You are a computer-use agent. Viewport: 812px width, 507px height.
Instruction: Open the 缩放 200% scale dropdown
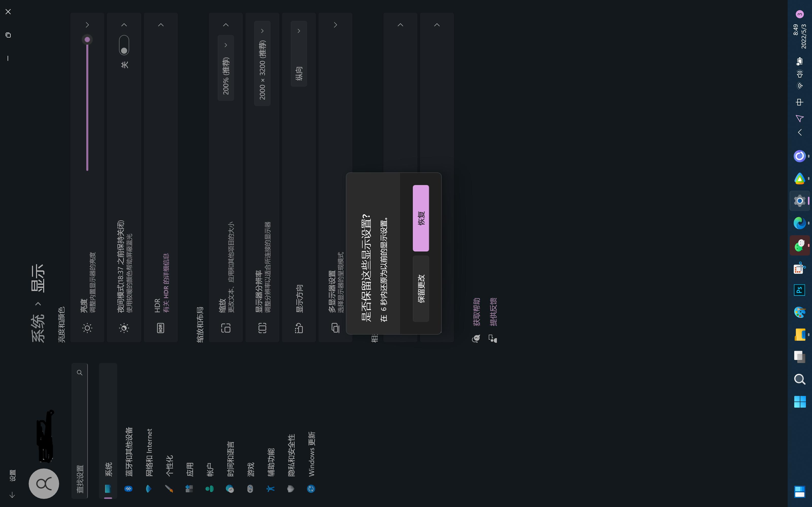[226, 68]
